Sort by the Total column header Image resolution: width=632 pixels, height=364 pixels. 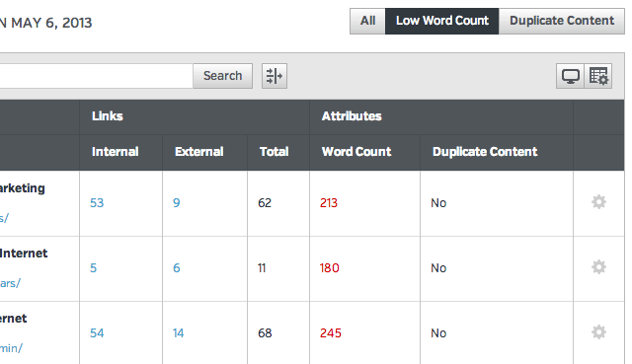(275, 152)
